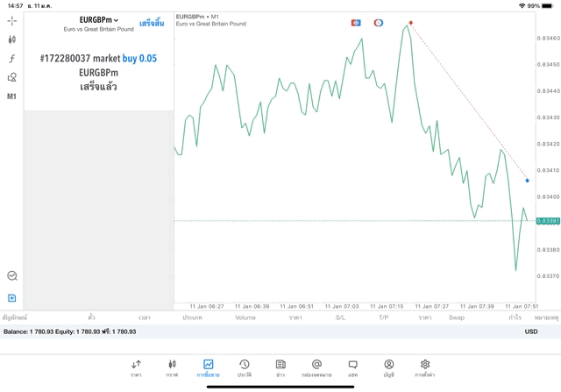The width and height of the screenshot is (561, 392).
Task: Open the กราฟ chart tab
Action: pyautogui.click(x=172, y=367)
